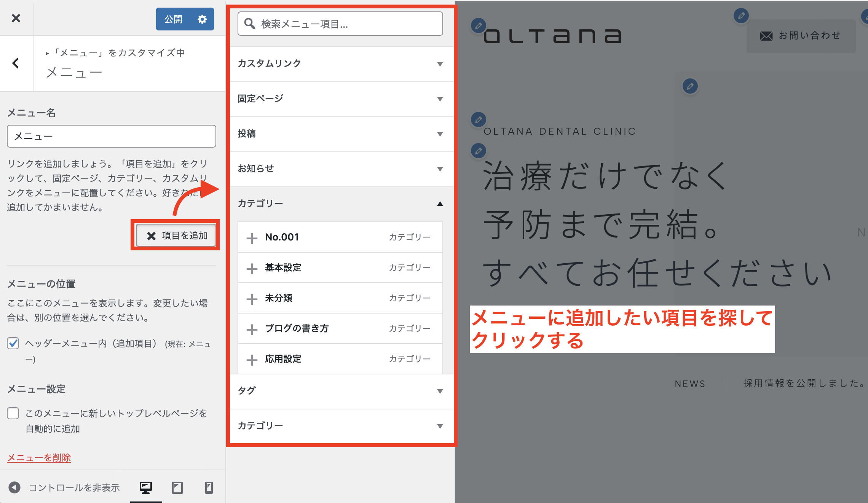Click the pencil edit icon near OLTANA logo
Screen dimensions: 868x503
pyautogui.click(x=479, y=26)
